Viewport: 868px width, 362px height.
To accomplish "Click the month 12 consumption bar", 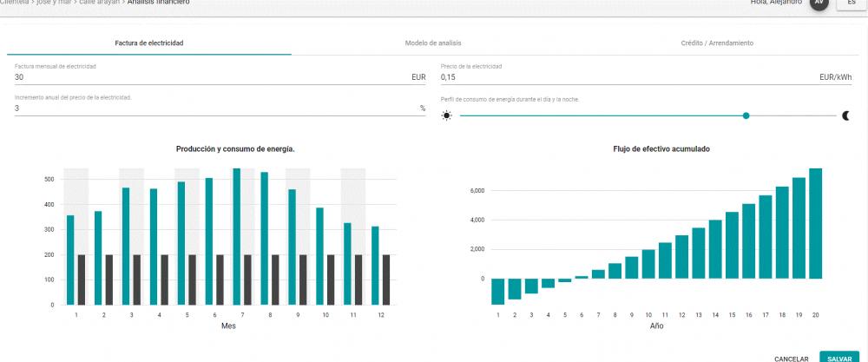I will pyautogui.click(x=386, y=280).
